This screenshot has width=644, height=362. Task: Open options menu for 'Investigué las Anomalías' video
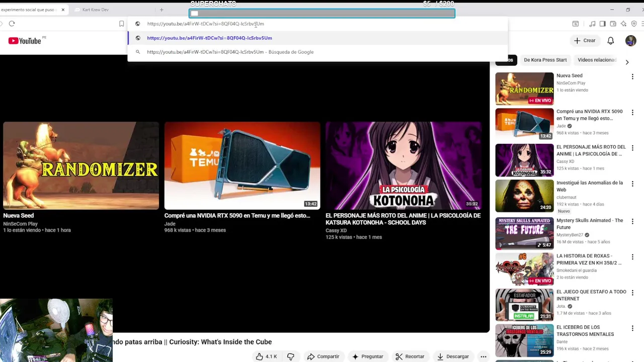point(632,184)
